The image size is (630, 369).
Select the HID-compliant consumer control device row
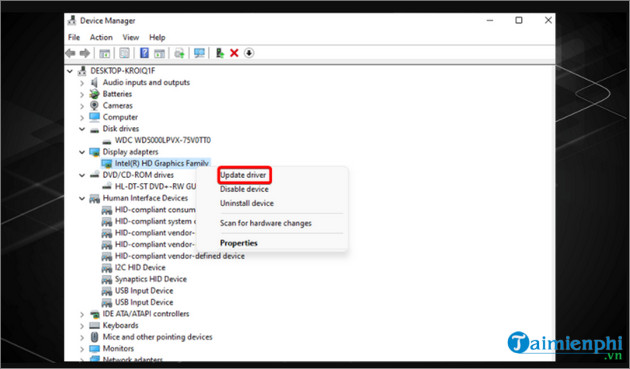(x=155, y=210)
